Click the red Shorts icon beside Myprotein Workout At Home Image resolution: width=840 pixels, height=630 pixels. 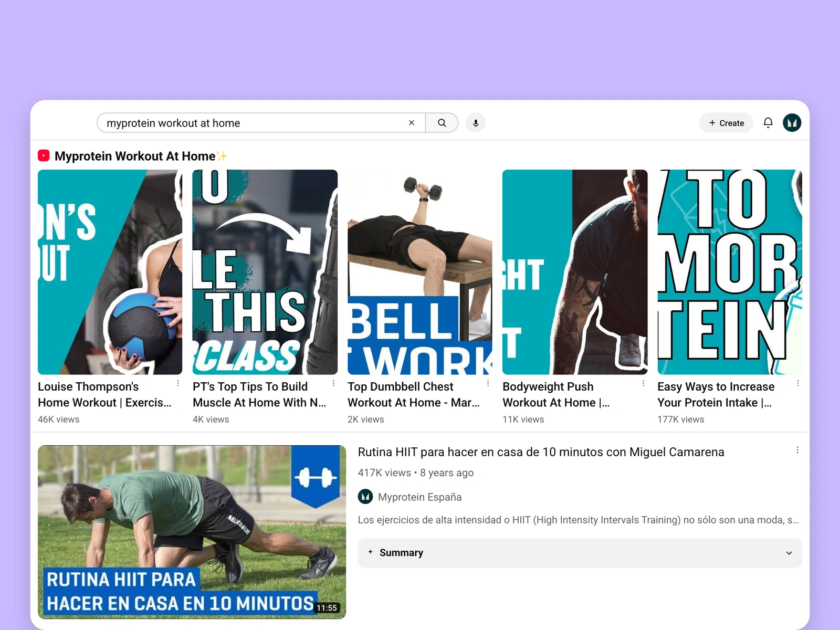[44, 155]
